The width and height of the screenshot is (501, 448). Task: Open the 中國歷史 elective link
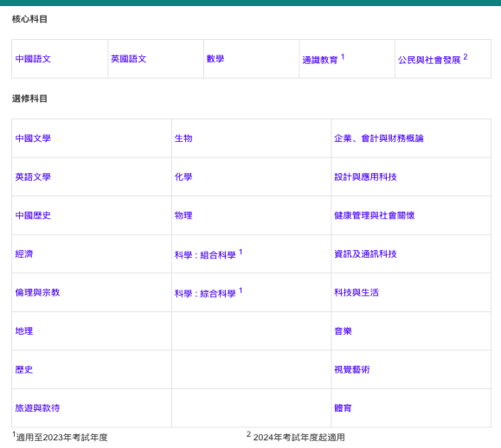coord(33,215)
